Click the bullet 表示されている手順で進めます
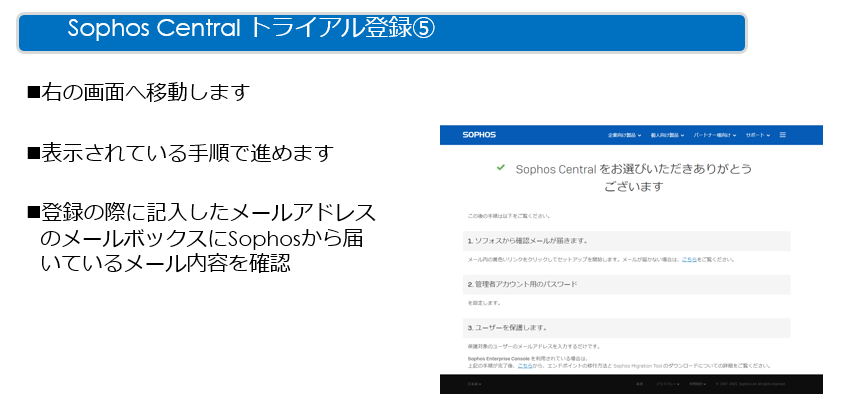Viewport: 861px width, 412px height. click(181, 153)
